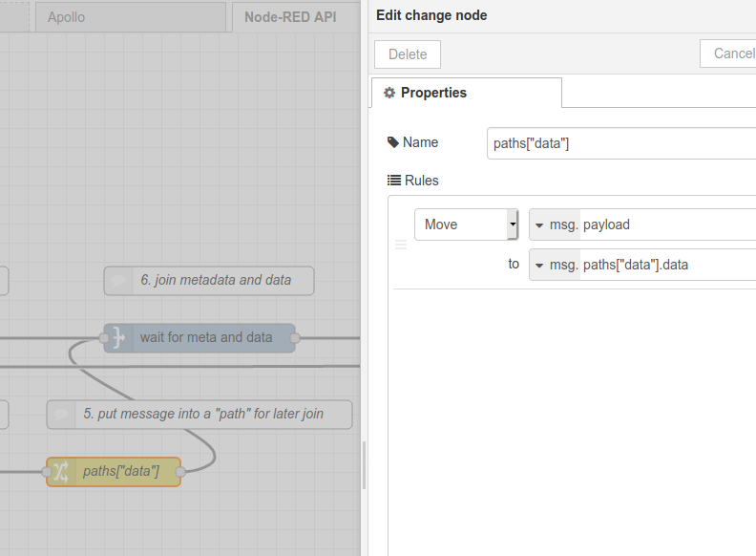Click the Cancel button

click(729, 53)
